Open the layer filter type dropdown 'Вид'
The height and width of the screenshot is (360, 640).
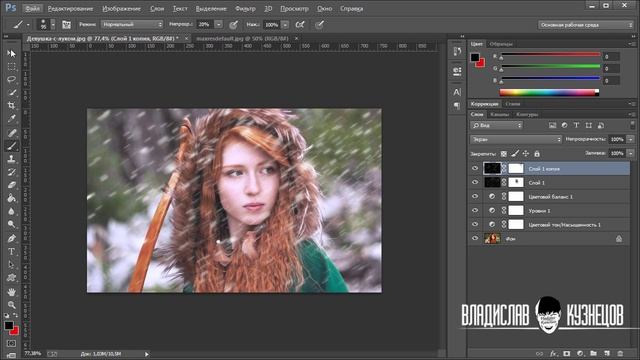pyautogui.click(x=496, y=125)
